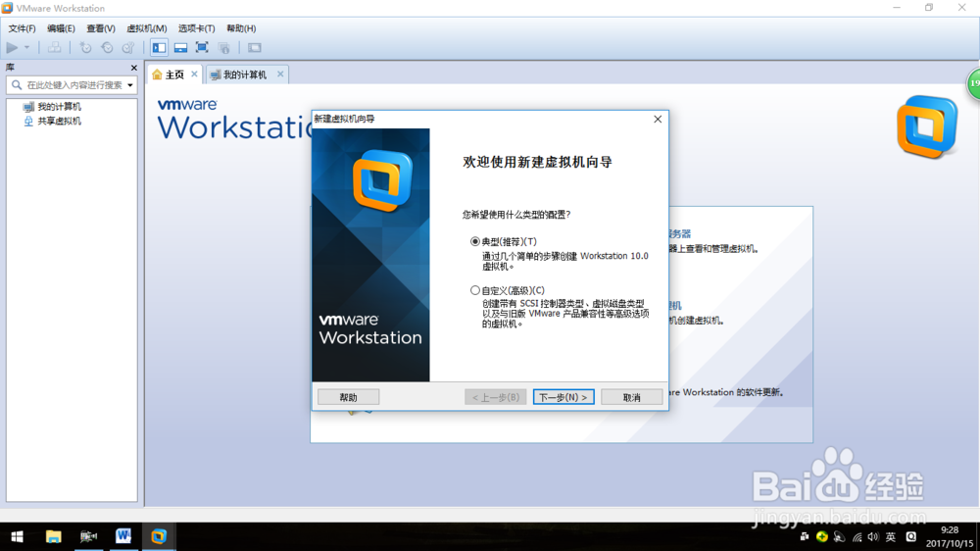This screenshot has width=980, height=551.
Task: Click the VMware Workstation taskbar icon
Action: (158, 536)
